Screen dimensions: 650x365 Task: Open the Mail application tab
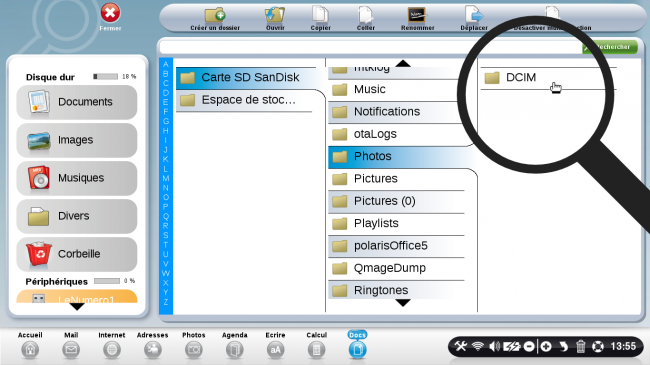(x=71, y=345)
